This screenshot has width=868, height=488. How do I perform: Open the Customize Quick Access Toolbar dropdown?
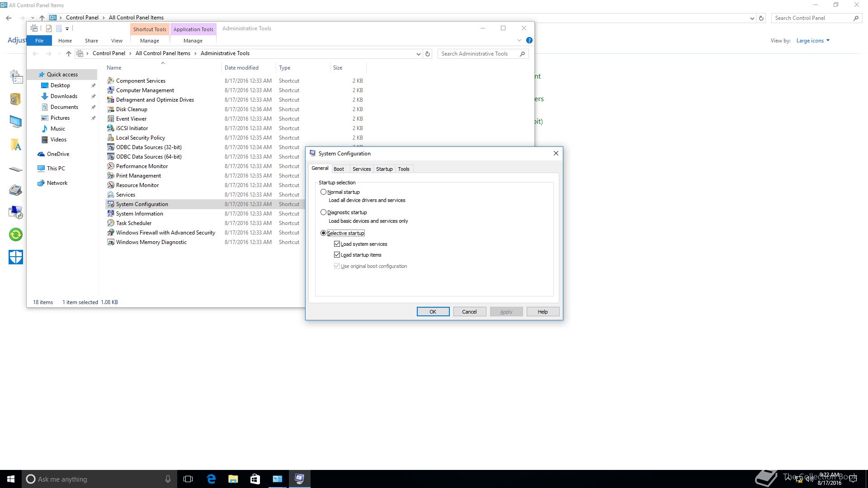67,28
